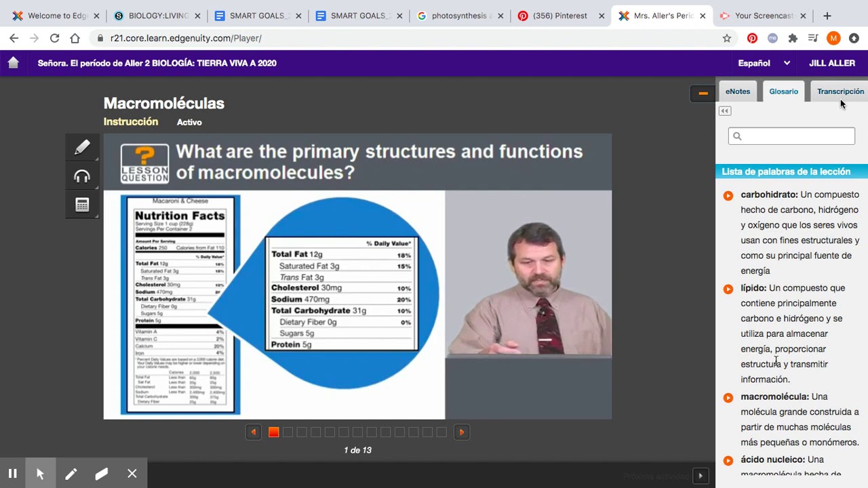Click the Nutrition Facts label image
The height and width of the screenshot is (488, 868).
(x=180, y=305)
